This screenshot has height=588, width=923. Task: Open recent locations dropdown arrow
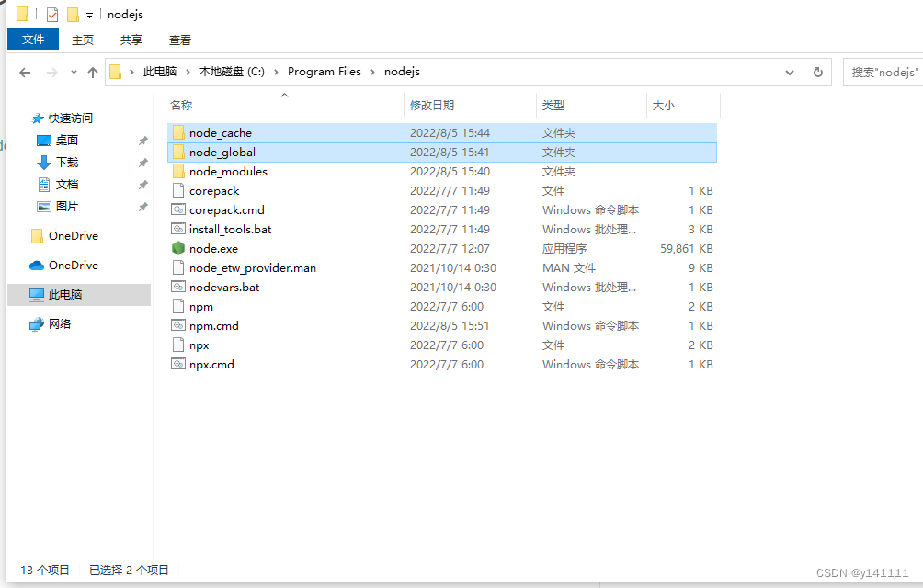74,73
